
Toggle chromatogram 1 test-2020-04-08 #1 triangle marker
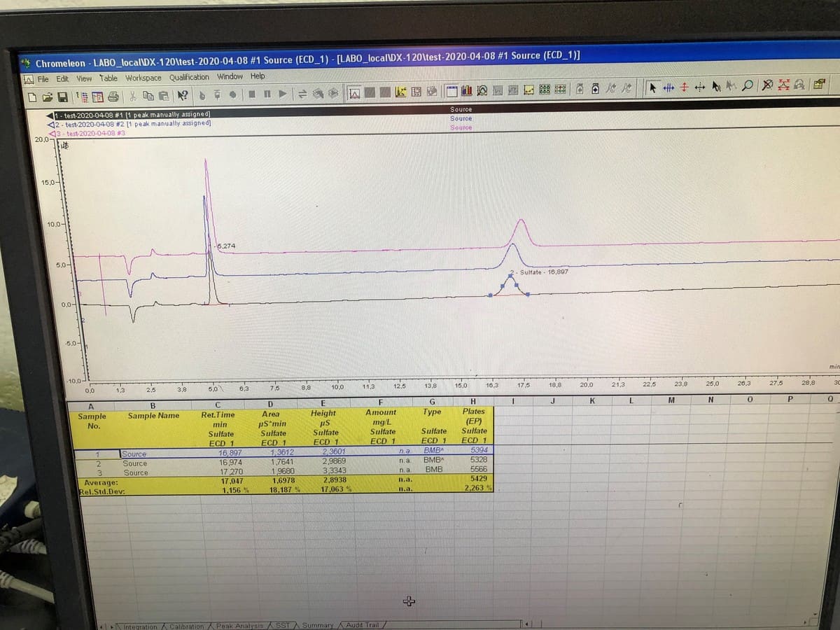click(50, 115)
